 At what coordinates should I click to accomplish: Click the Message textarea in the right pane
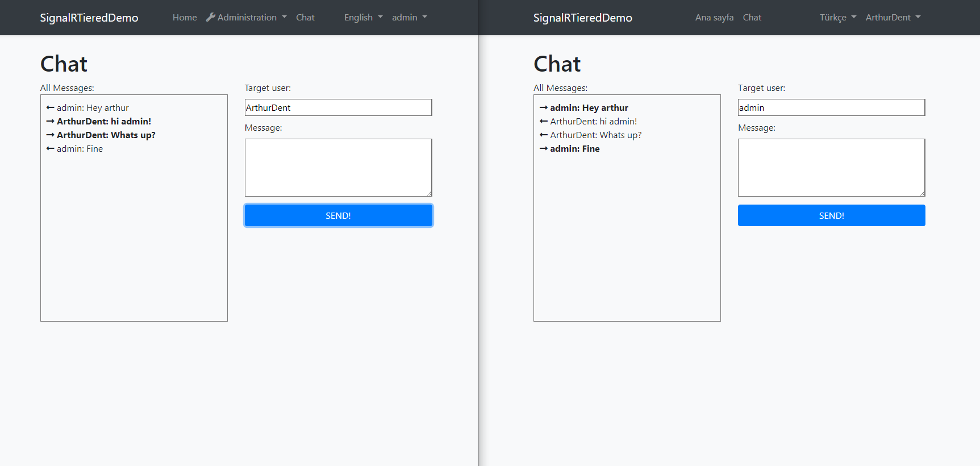[831, 168]
